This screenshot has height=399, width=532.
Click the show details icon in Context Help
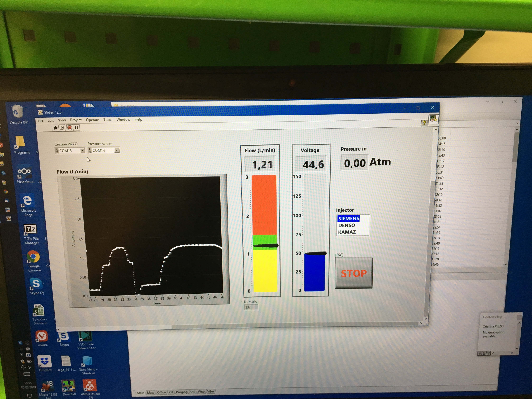tap(479, 353)
